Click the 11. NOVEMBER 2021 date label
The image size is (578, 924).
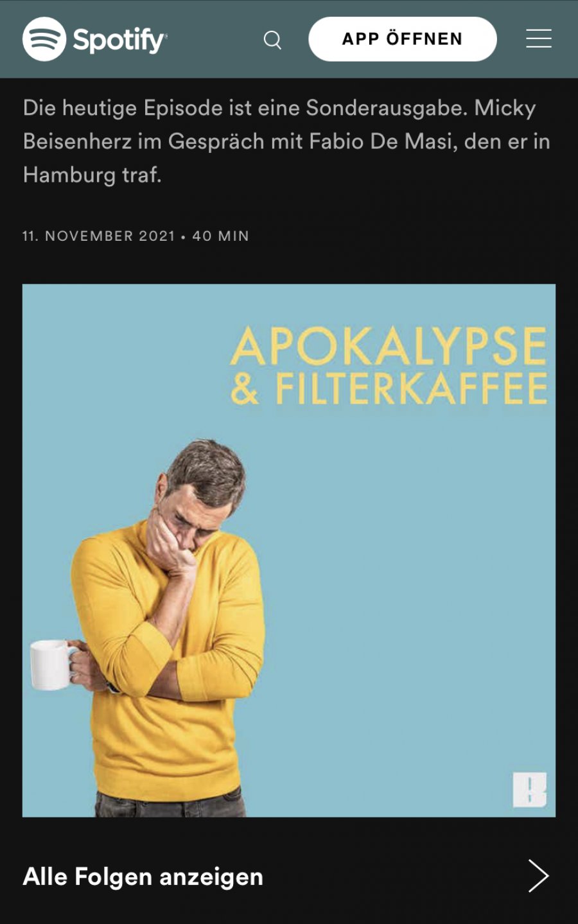[99, 236]
